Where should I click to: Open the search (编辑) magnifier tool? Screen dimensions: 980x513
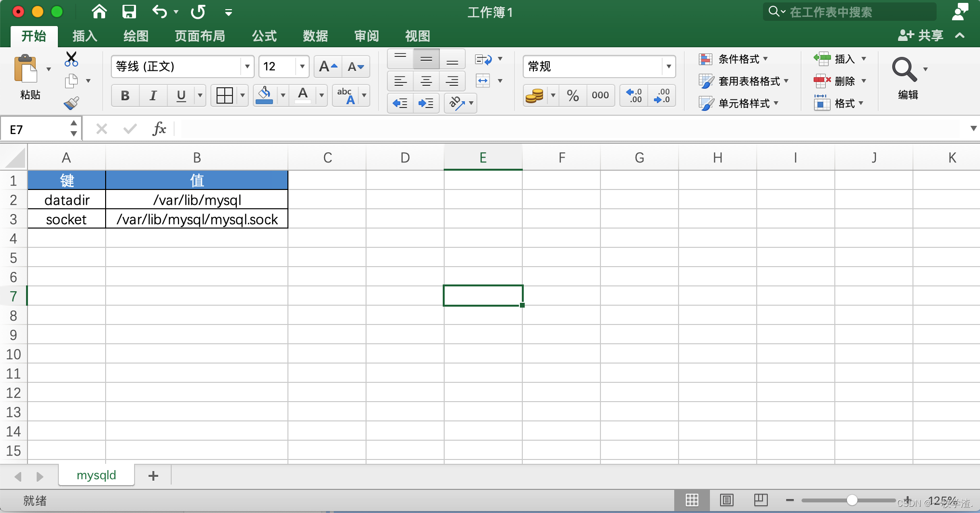[x=905, y=69]
